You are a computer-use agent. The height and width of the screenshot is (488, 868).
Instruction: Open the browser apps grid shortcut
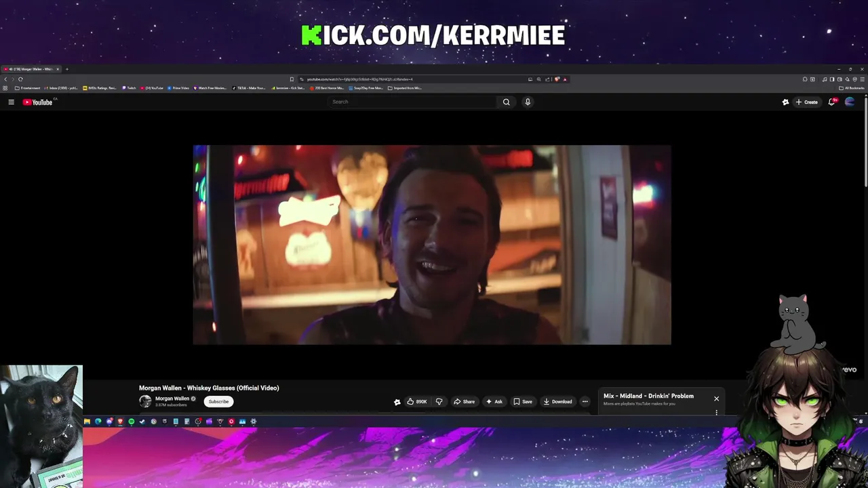[x=5, y=88]
